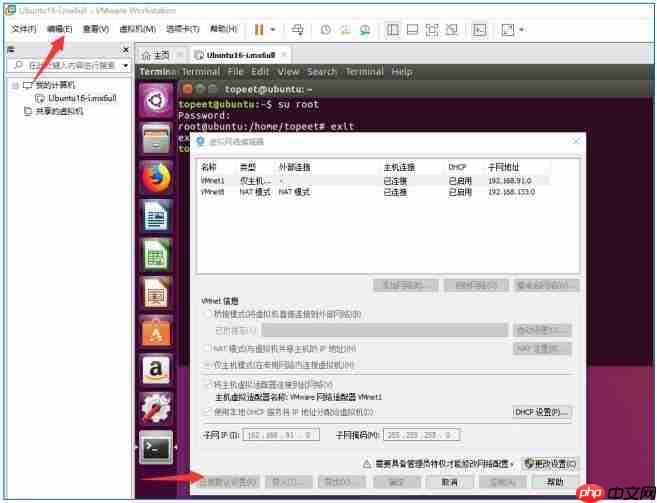657x503 pixels.
Task: Select 共享的虚拟机 in library tree
Action: click(54, 111)
